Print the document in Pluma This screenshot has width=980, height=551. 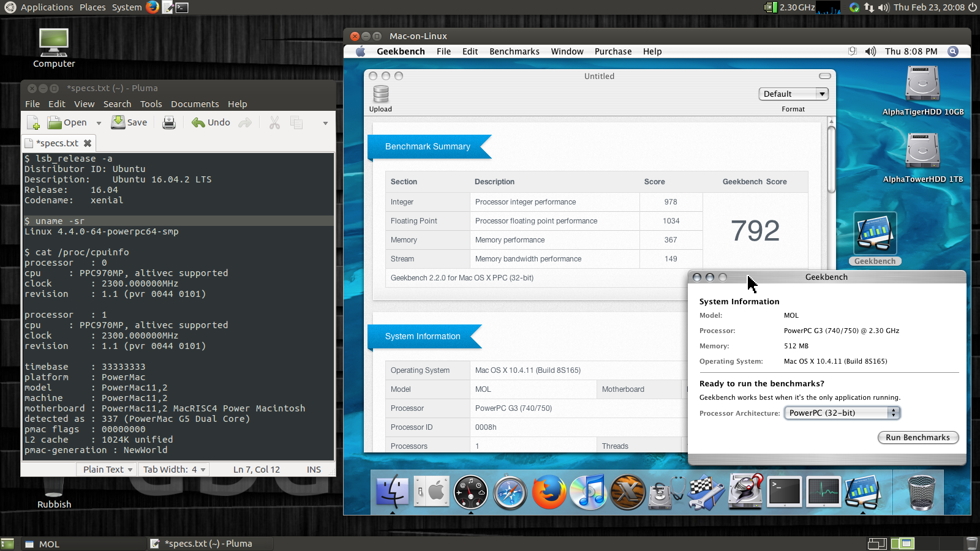(x=168, y=122)
